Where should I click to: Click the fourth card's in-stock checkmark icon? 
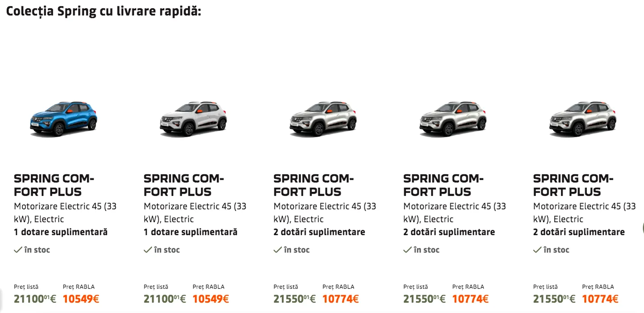point(407,250)
